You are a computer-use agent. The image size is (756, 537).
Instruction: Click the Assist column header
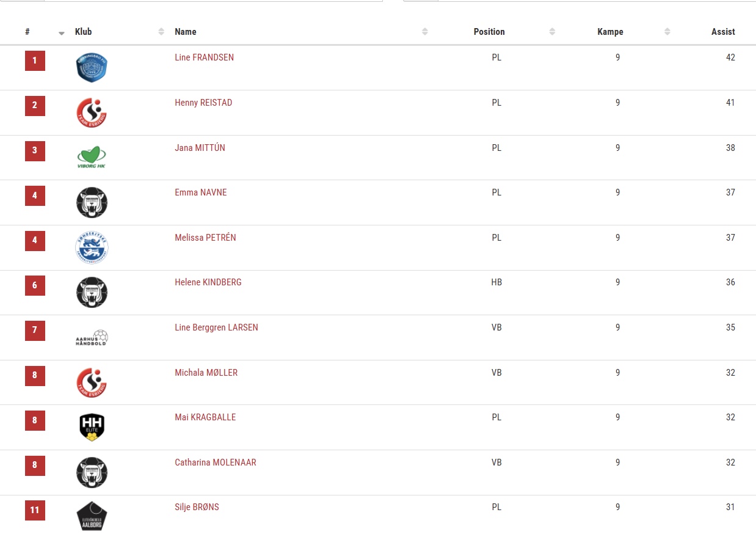[723, 32]
